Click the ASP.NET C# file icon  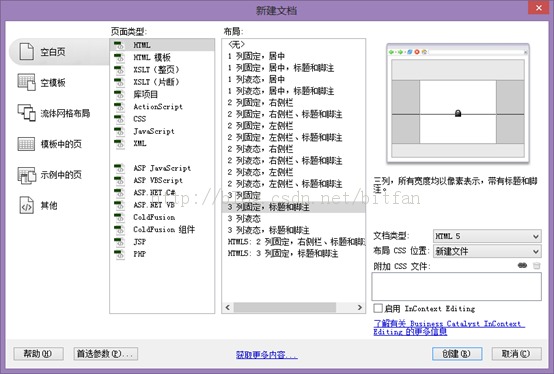click(119, 193)
